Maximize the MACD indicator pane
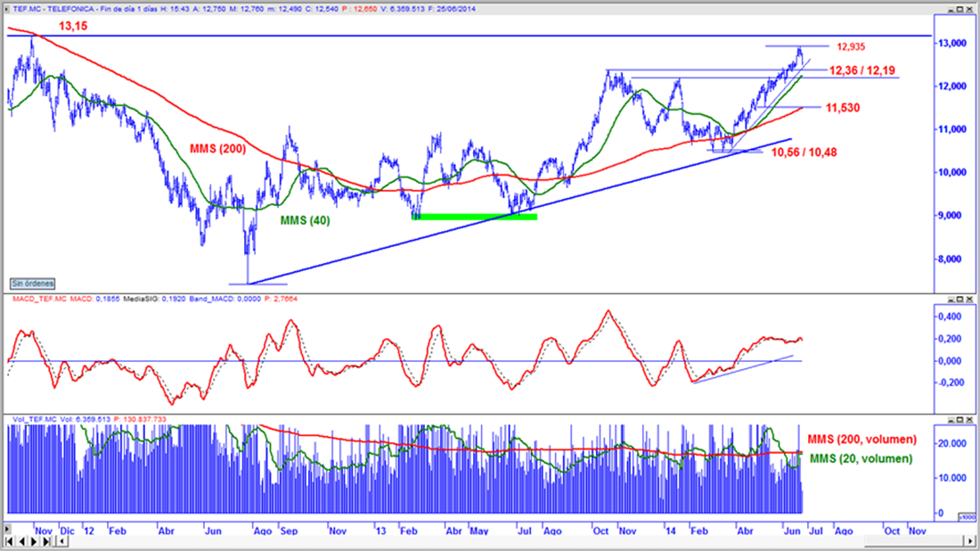This screenshot has width=980, height=551. [960, 299]
